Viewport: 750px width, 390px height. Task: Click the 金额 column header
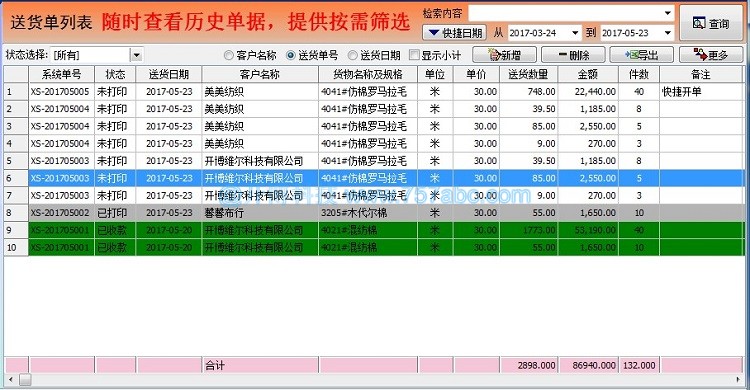point(588,74)
